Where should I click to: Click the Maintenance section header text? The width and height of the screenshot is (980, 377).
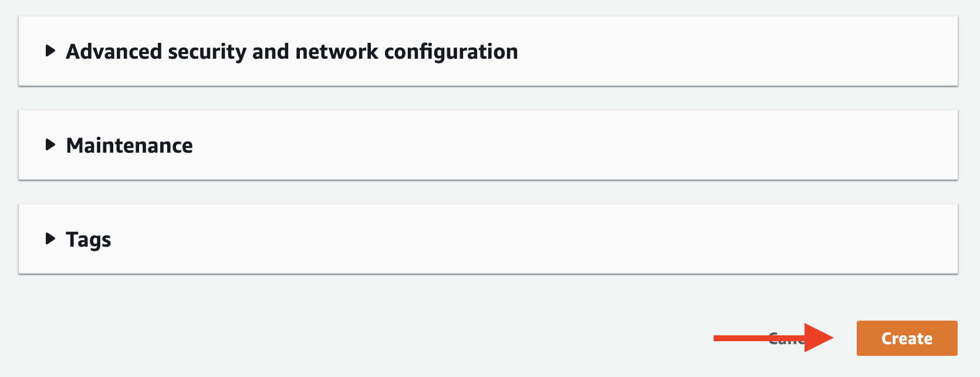130,145
